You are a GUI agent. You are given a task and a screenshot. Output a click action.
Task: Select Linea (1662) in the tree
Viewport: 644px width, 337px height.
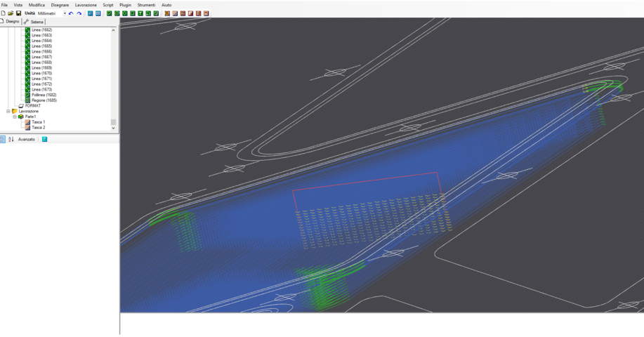pos(41,30)
